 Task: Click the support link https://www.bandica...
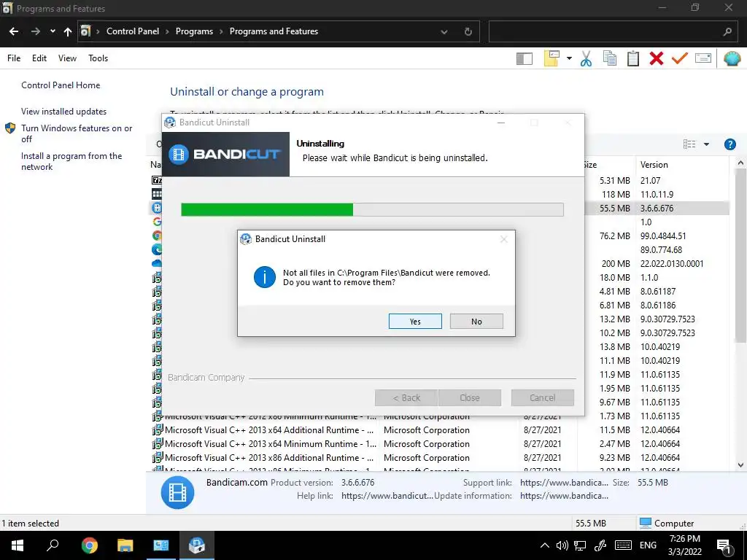pyautogui.click(x=564, y=483)
